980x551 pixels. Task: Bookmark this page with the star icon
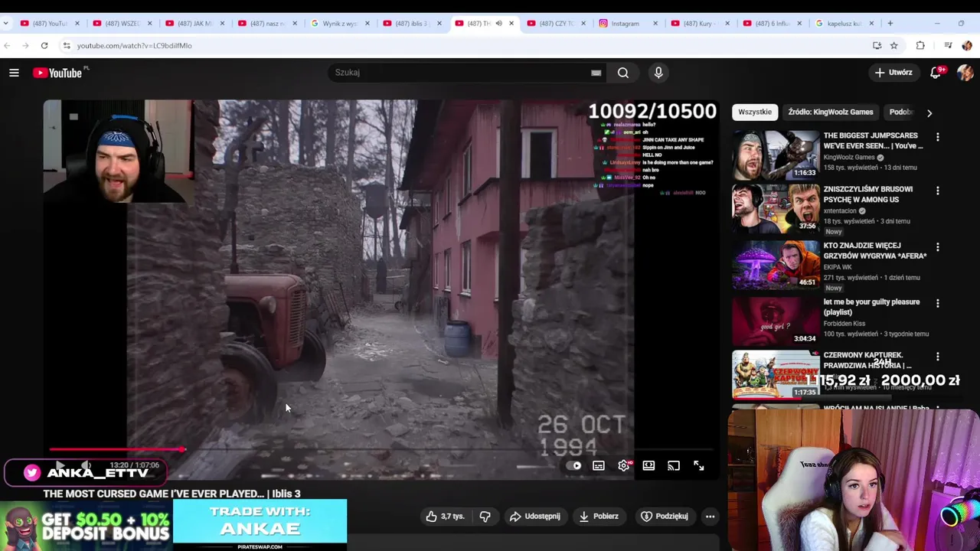[x=893, y=46]
